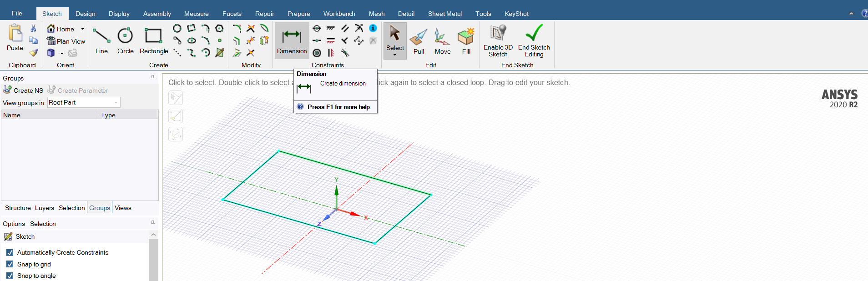The width and height of the screenshot is (868, 281).
Task: Click top sketch-mode icon in viewport
Action: click(176, 98)
